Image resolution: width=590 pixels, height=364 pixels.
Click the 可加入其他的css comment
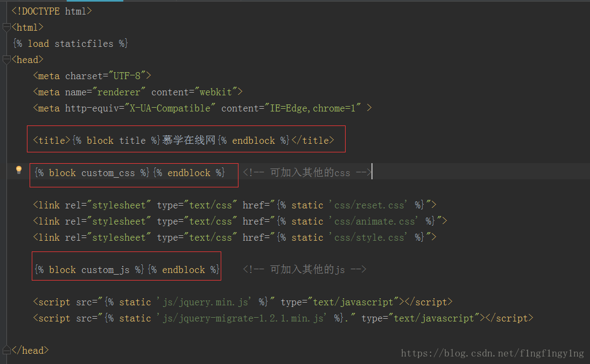(307, 173)
